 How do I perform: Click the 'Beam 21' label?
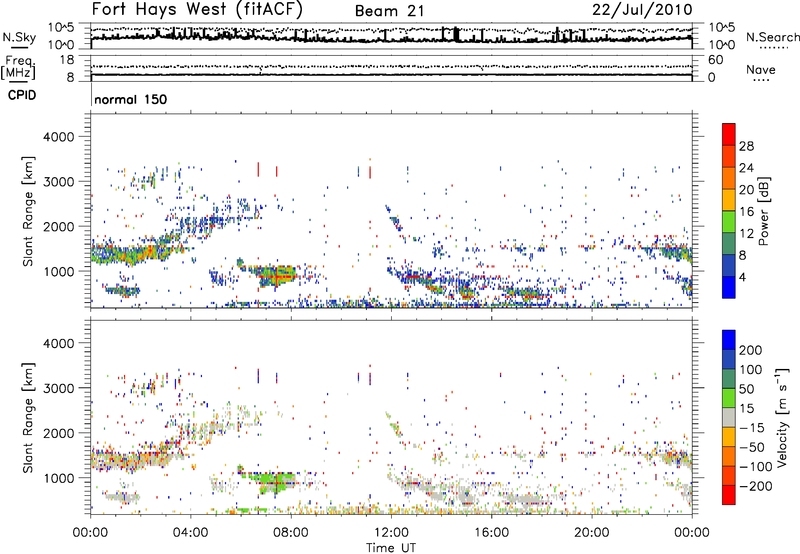point(389,11)
